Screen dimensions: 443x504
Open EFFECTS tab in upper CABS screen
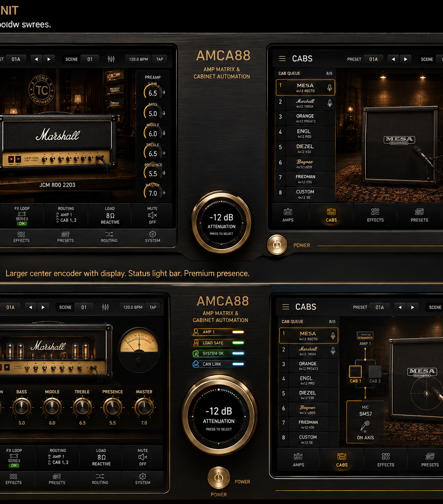click(x=375, y=215)
